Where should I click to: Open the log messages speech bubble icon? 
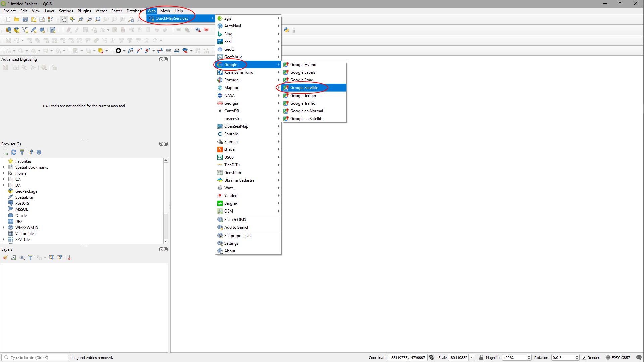(x=639, y=358)
